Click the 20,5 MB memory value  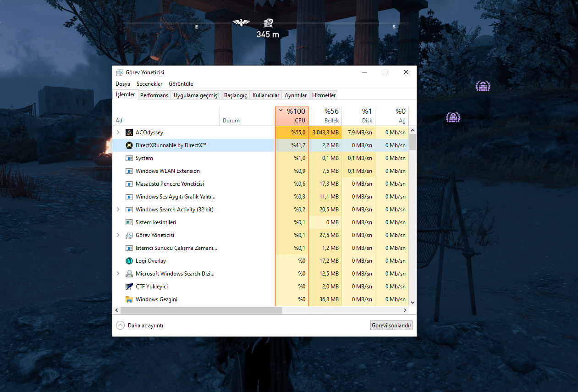[x=329, y=210]
